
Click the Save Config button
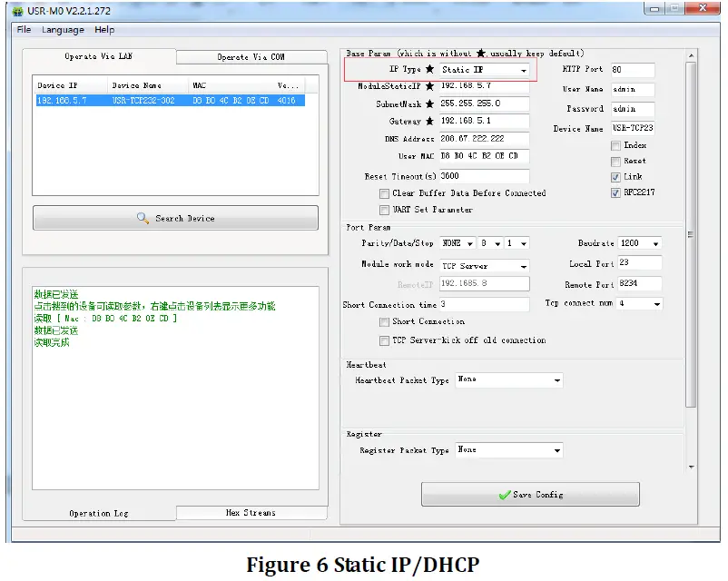(530, 495)
